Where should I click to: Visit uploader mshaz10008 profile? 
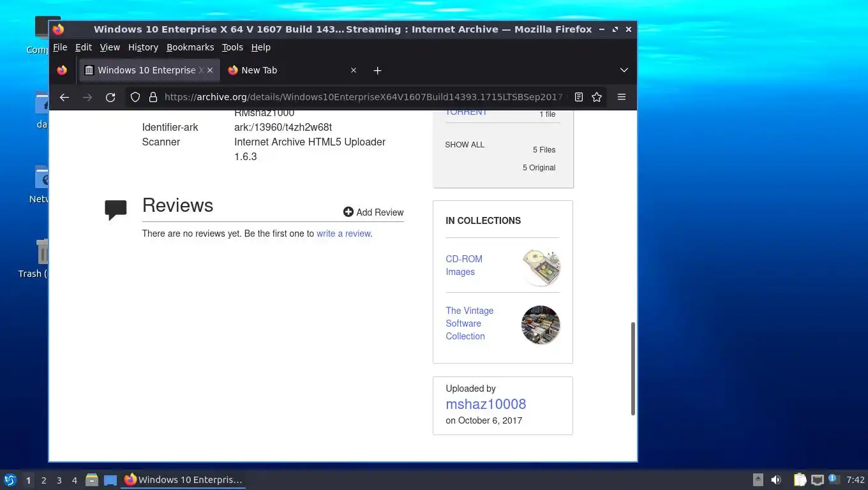486,404
